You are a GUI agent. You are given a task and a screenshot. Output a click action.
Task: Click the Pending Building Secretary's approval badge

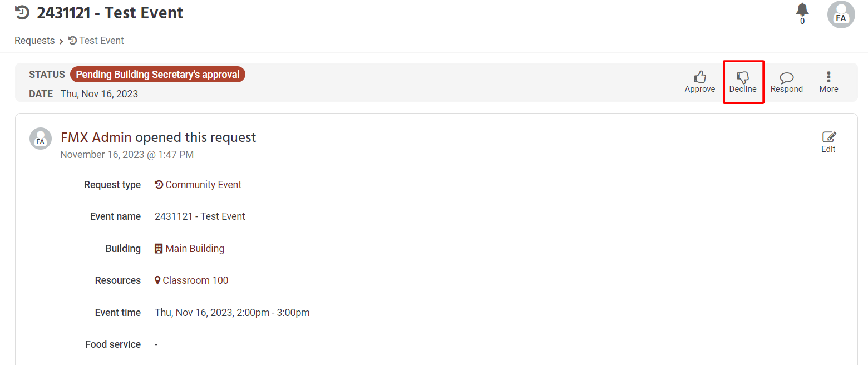[x=157, y=75]
